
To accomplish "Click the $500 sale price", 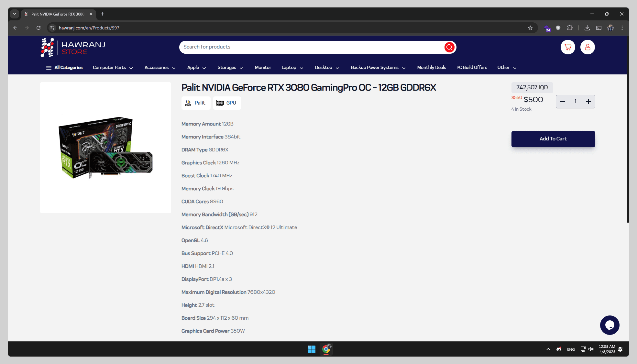I will [533, 100].
